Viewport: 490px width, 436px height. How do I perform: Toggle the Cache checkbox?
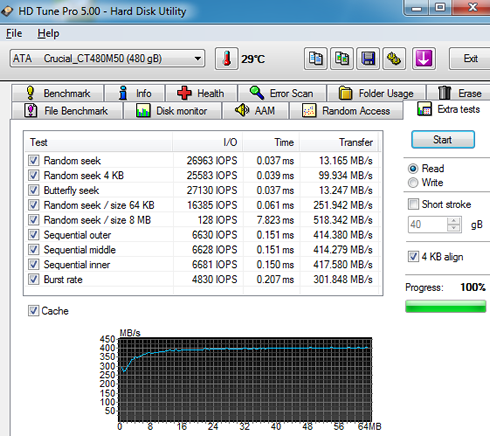[x=33, y=311]
